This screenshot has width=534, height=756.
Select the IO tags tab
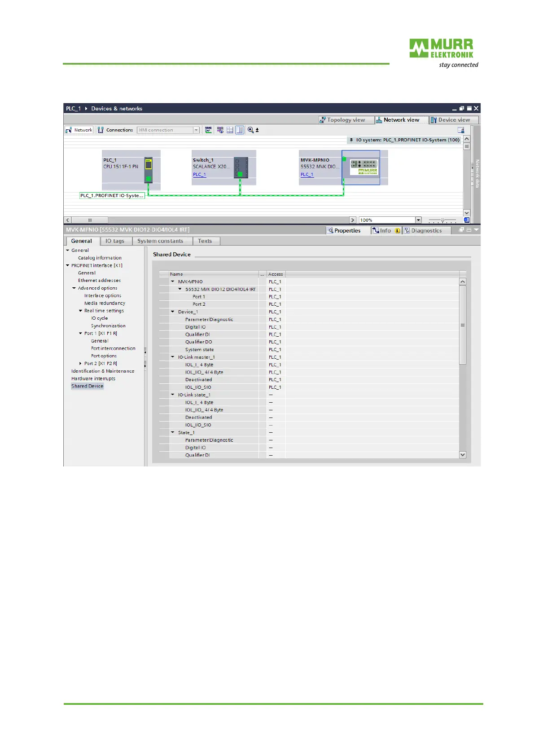pyautogui.click(x=115, y=241)
